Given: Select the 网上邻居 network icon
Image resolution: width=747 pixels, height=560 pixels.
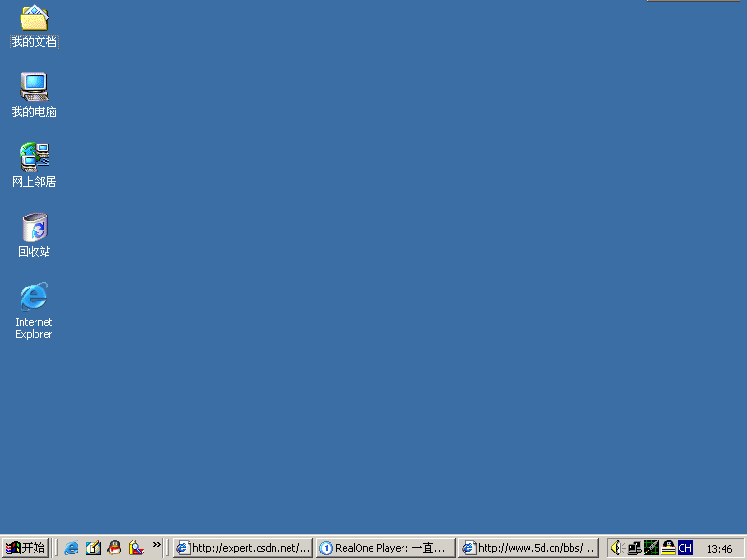Looking at the screenshot, I should 34,164.
